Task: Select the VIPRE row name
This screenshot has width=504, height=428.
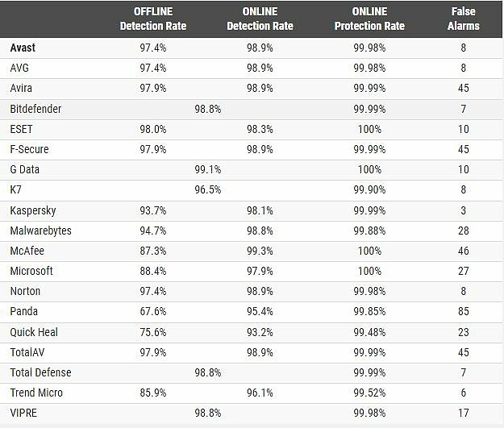Action: pyautogui.click(x=23, y=413)
